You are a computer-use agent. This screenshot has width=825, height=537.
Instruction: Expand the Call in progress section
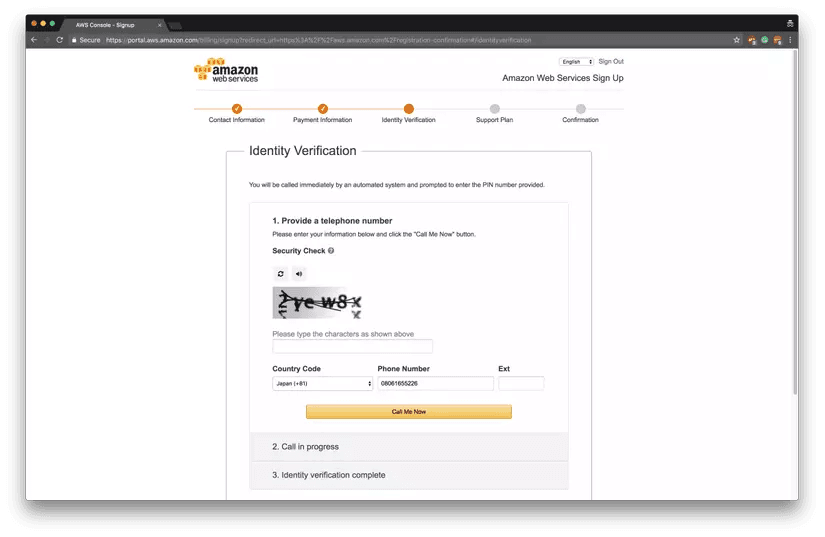[x=409, y=447]
